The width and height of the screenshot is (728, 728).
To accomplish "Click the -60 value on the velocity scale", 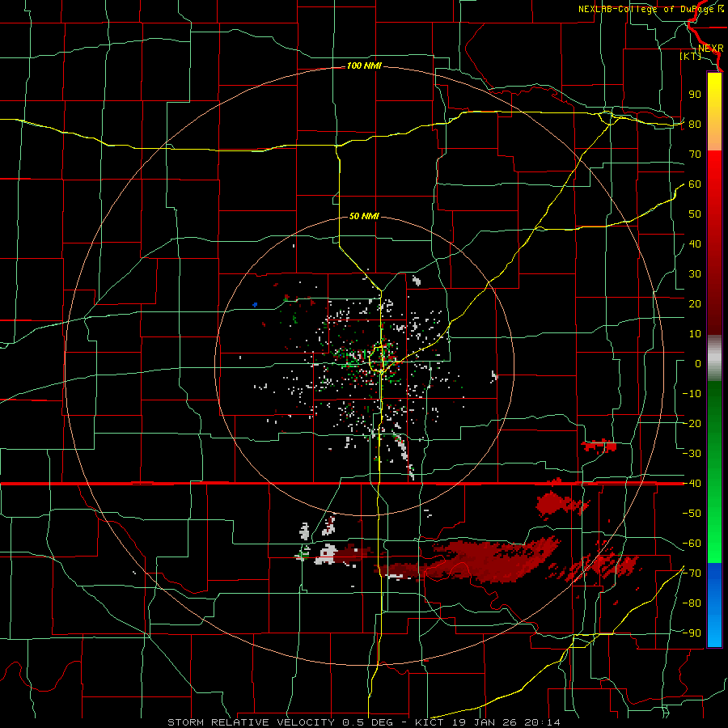I will tap(692, 544).
